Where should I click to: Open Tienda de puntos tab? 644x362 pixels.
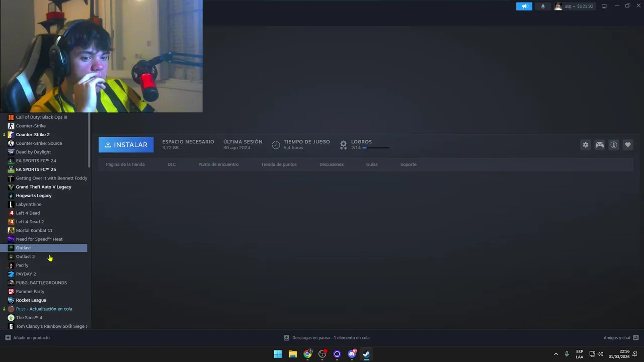point(279,164)
